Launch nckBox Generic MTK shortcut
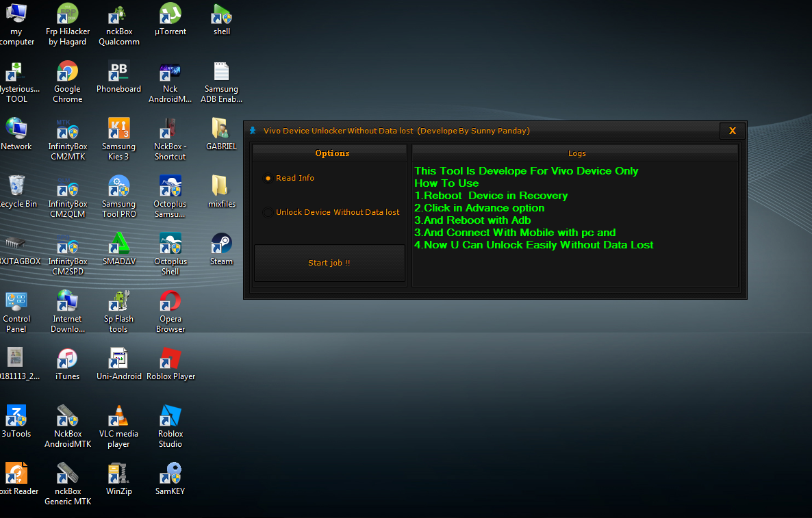The image size is (812, 518). [x=67, y=484]
